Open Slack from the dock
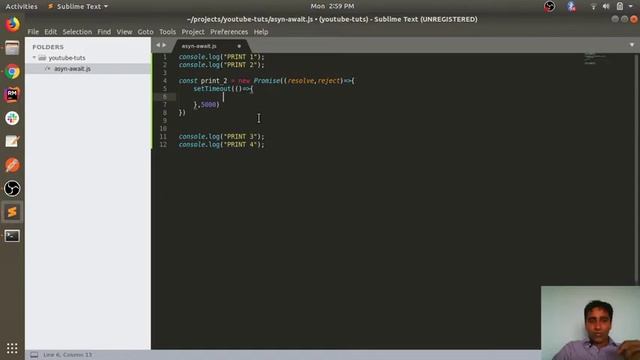Viewport: 640px width, 360px height. coord(12,118)
